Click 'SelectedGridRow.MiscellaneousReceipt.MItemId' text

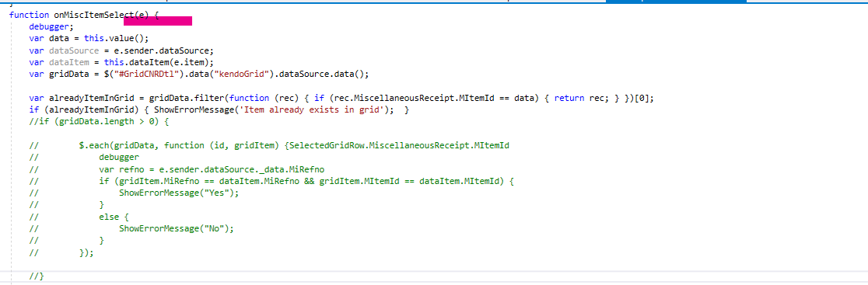coord(400,146)
